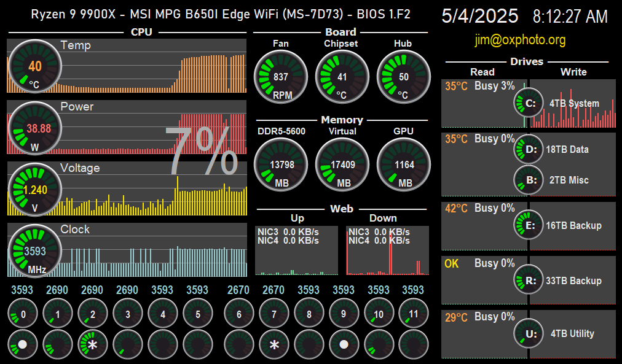This screenshot has height=364, width=622.
Task: Click the GPU memory gauge
Action: point(404,165)
